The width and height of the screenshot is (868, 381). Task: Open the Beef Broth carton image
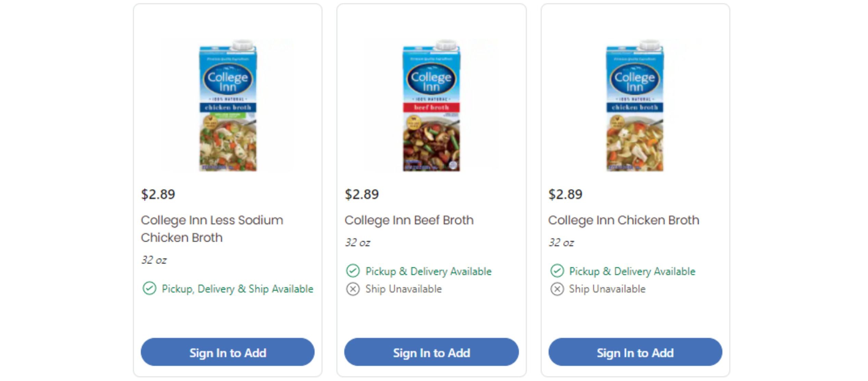[x=431, y=106]
